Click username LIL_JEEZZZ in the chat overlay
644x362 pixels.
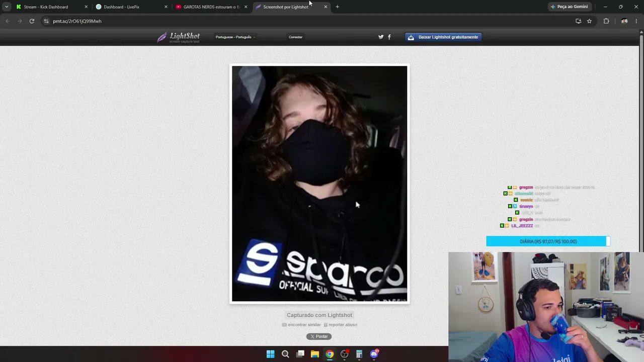(x=522, y=226)
